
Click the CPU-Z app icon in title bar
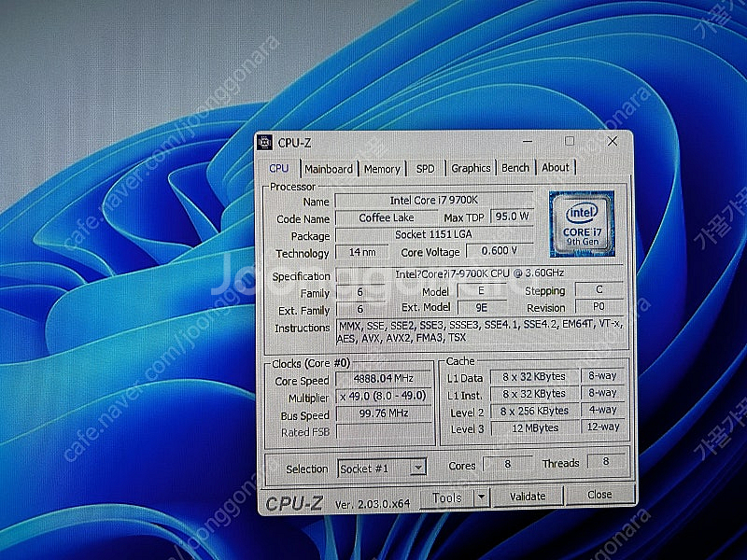tap(265, 143)
